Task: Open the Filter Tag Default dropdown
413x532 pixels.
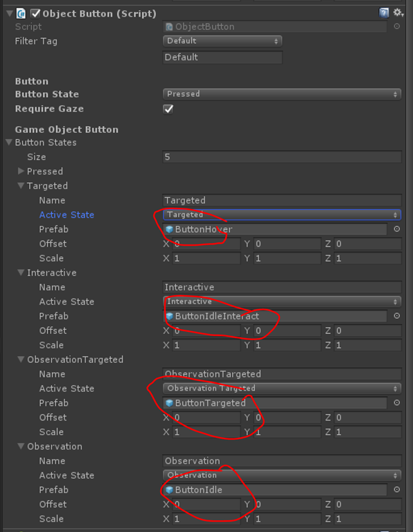Action: 222,41
